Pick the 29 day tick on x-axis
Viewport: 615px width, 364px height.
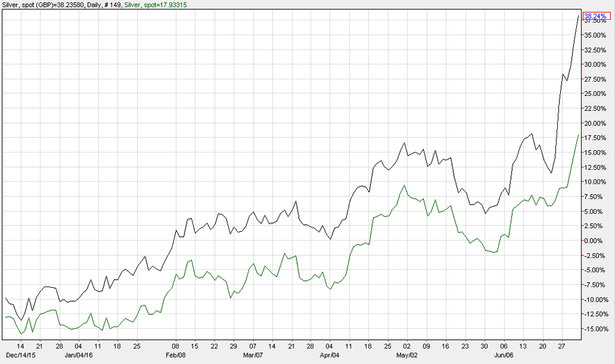tap(233, 346)
